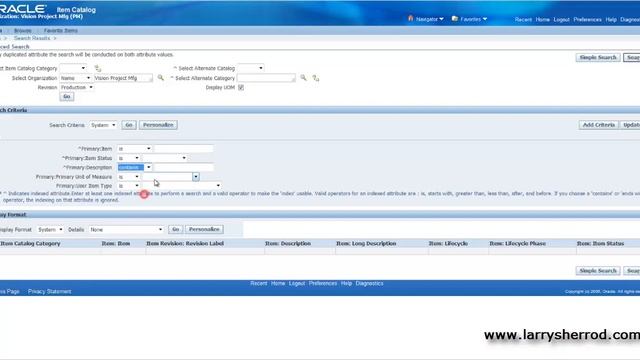
Task: Toggle the Display UOM checkbox
Action: [x=241, y=87]
